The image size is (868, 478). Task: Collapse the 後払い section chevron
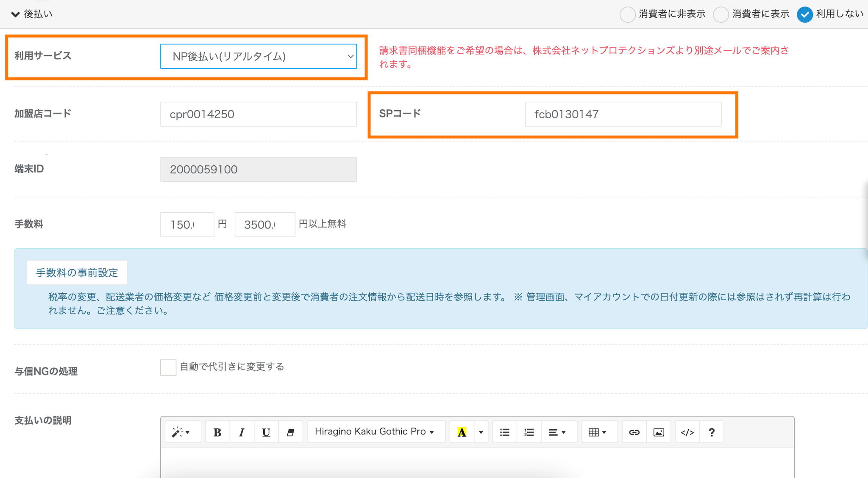coord(16,14)
